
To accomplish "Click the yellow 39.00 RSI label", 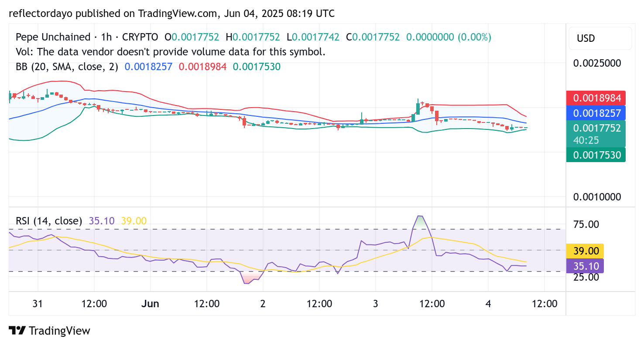I will click(585, 251).
